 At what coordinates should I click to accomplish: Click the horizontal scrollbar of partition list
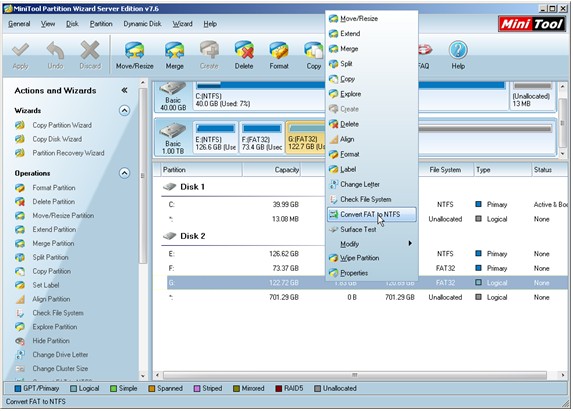click(355, 375)
